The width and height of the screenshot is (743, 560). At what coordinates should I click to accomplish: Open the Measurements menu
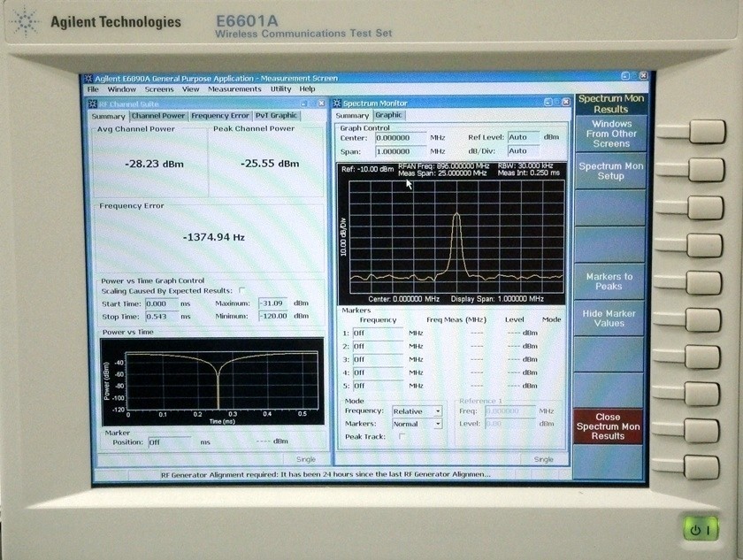pyautogui.click(x=234, y=88)
